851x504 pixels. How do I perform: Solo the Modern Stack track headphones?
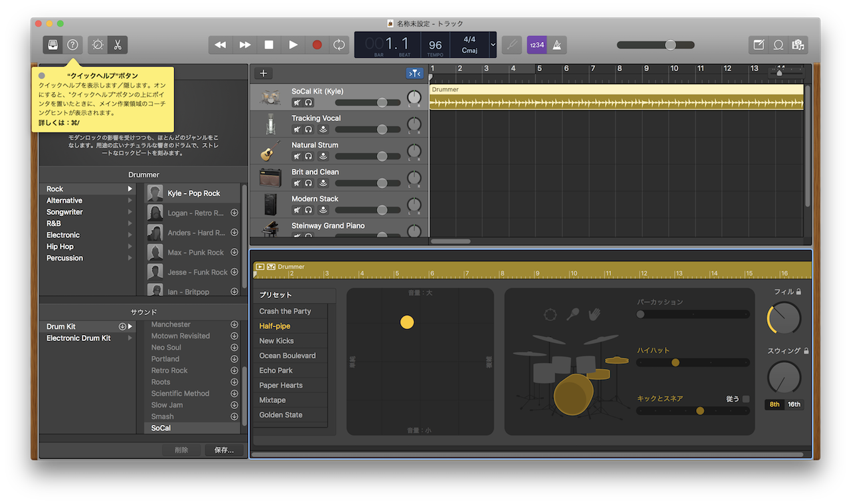(x=308, y=210)
